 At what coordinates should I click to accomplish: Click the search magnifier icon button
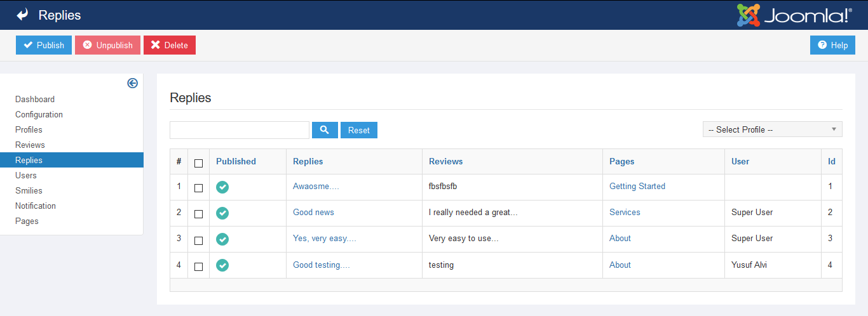pyautogui.click(x=324, y=130)
